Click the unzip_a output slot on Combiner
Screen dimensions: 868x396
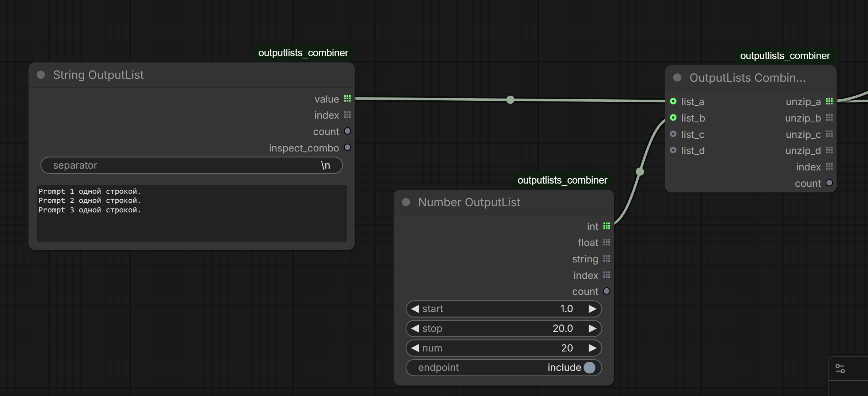click(x=829, y=101)
